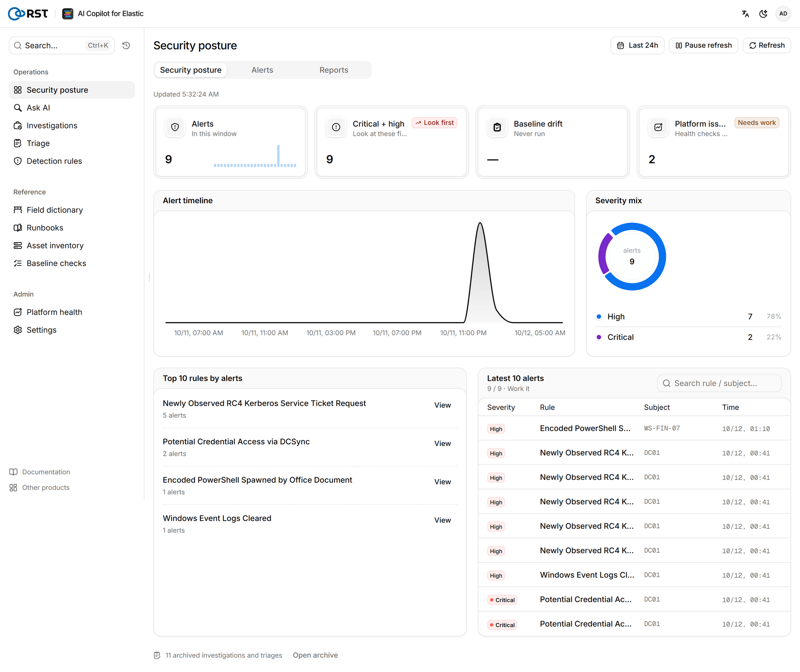The image size is (800, 672).
Task: Click the Search input in sidebar
Action: [62, 45]
